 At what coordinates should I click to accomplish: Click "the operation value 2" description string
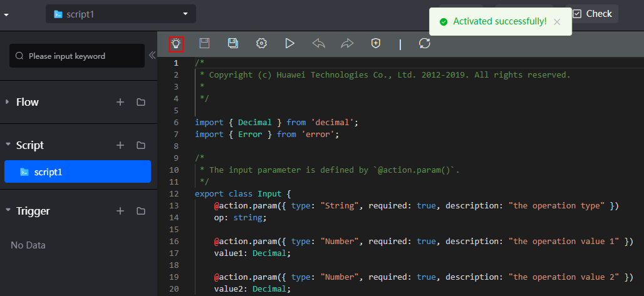click(x=564, y=277)
